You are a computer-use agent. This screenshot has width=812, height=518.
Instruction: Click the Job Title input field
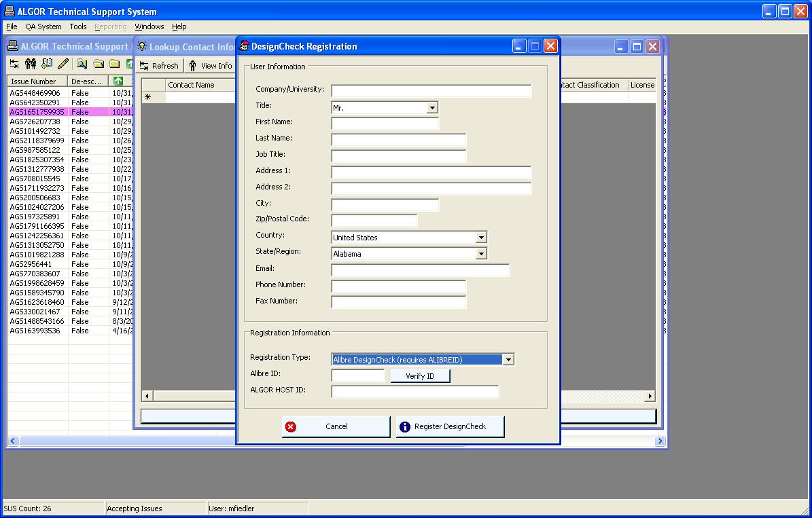[399, 156]
